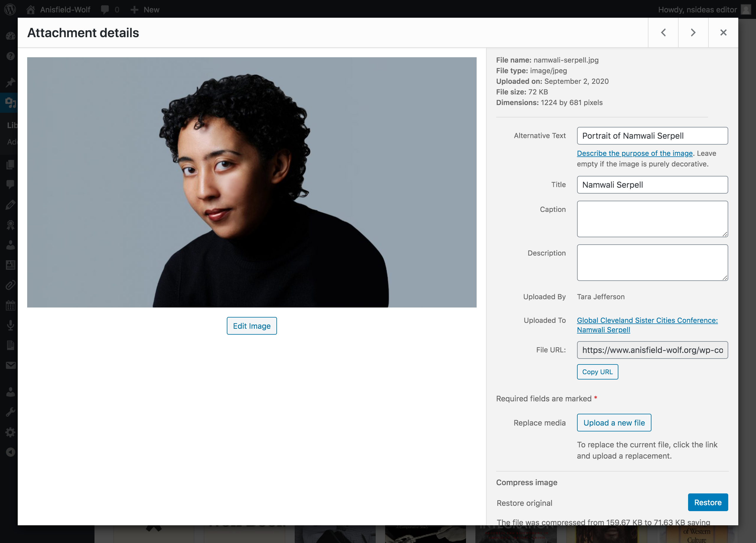Click the file name namwali-serpell.jpg
This screenshot has width=756, height=543.
click(566, 60)
